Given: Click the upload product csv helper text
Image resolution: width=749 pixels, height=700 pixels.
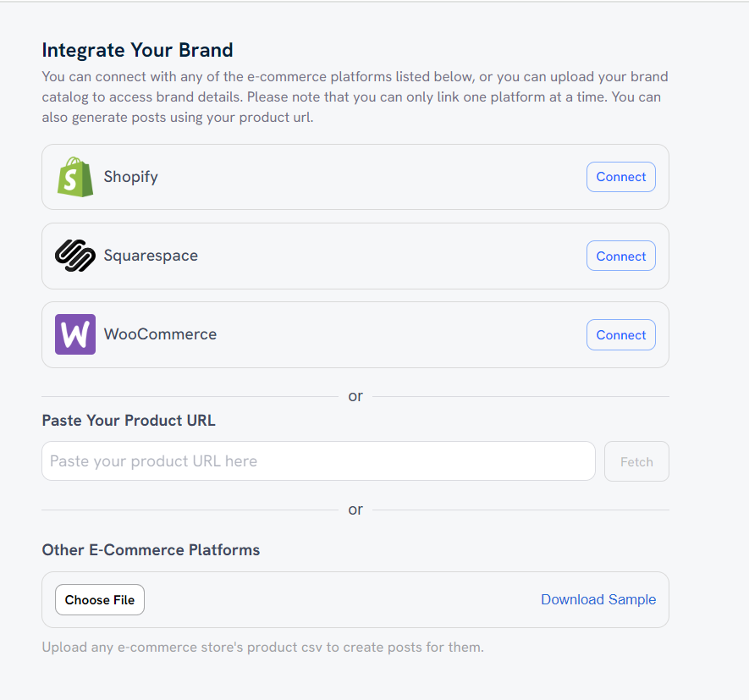Looking at the screenshot, I should pyautogui.click(x=262, y=647).
